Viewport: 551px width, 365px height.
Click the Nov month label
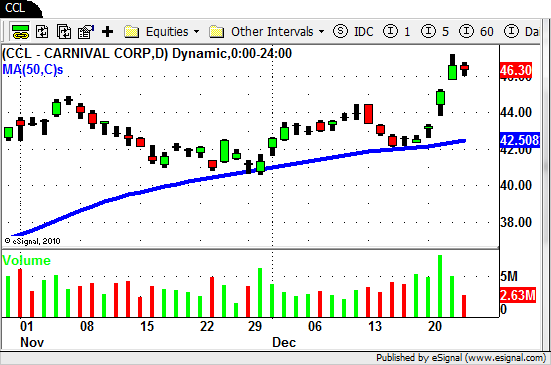(32, 342)
